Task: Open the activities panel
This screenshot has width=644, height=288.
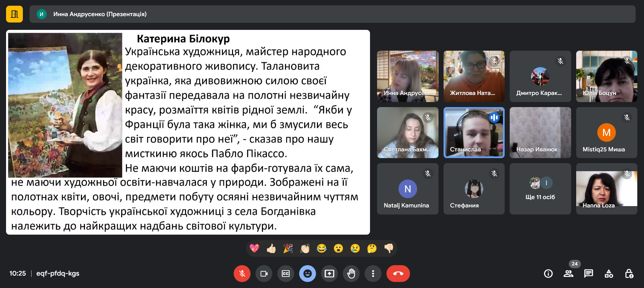Action: (609, 274)
